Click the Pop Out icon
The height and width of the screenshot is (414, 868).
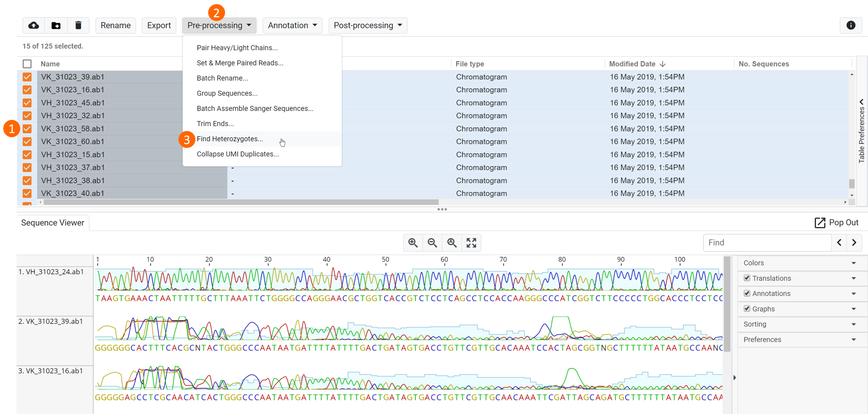point(820,223)
